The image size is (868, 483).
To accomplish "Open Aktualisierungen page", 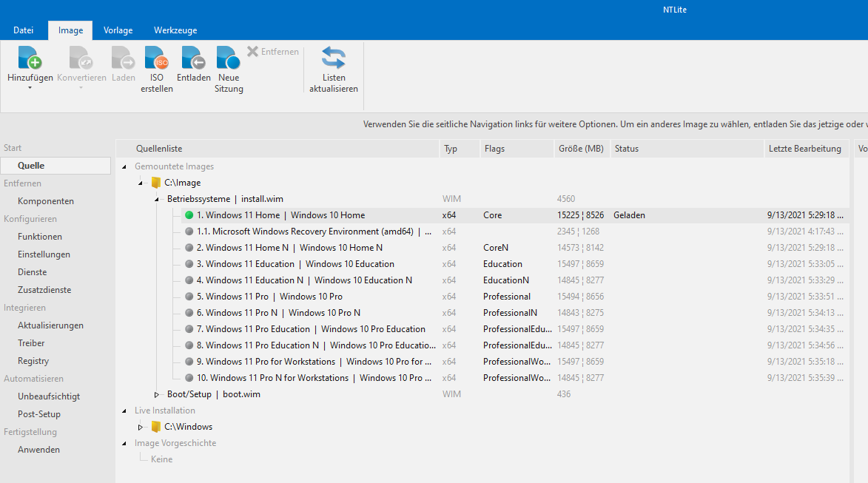I will (x=50, y=325).
